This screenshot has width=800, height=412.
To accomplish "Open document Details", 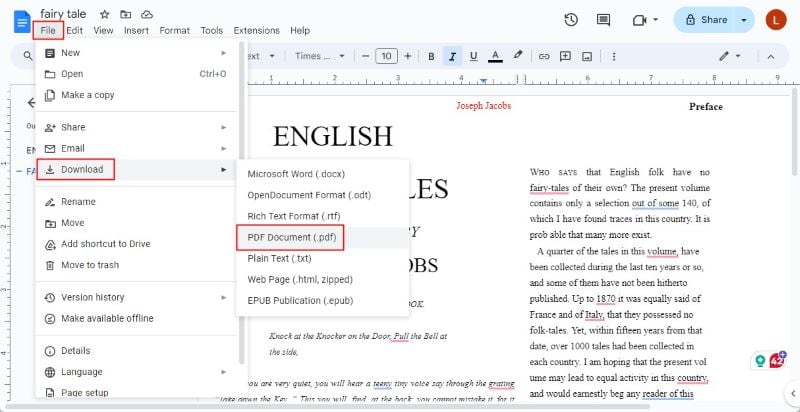I will 136,351.
